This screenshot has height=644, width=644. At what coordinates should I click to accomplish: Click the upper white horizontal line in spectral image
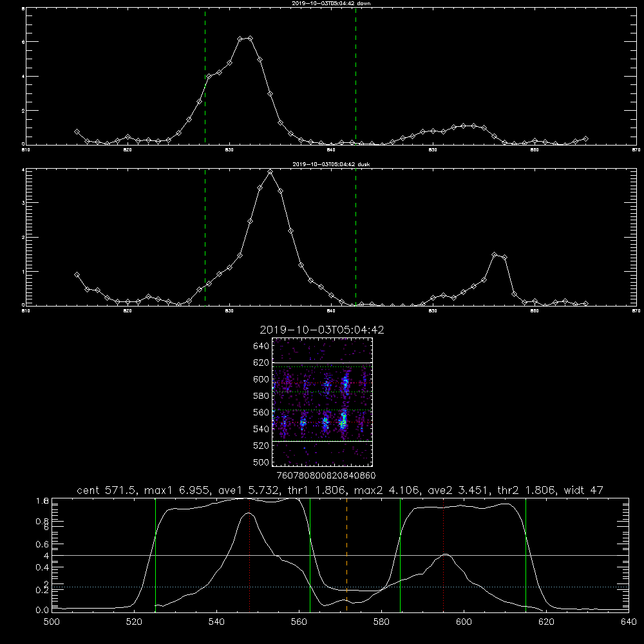click(x=322, y=363)
